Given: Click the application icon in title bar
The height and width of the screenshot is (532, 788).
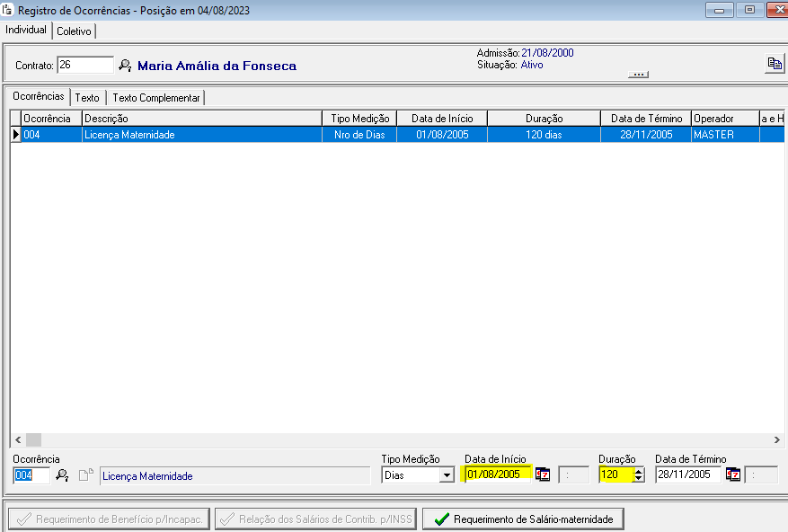Looking at the screenshot, I should [8, 10].
